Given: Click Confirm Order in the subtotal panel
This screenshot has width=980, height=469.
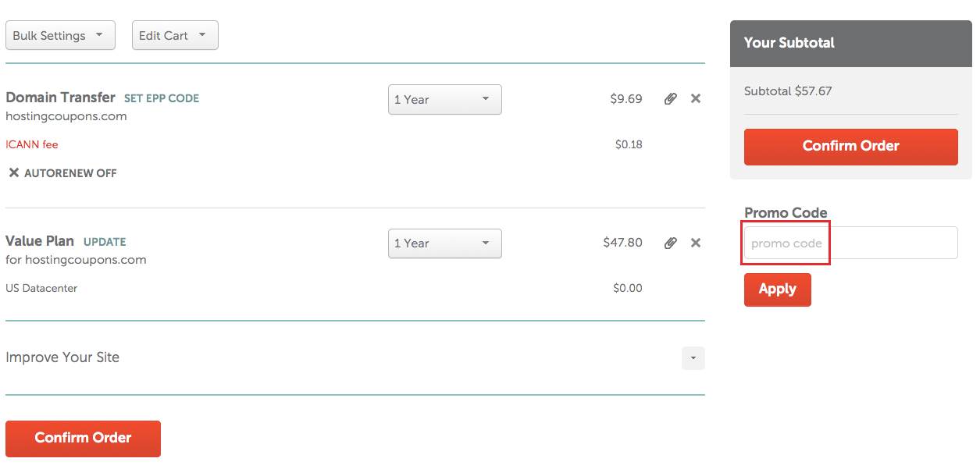Looking at the screenshot, I should tap(850, 147).
